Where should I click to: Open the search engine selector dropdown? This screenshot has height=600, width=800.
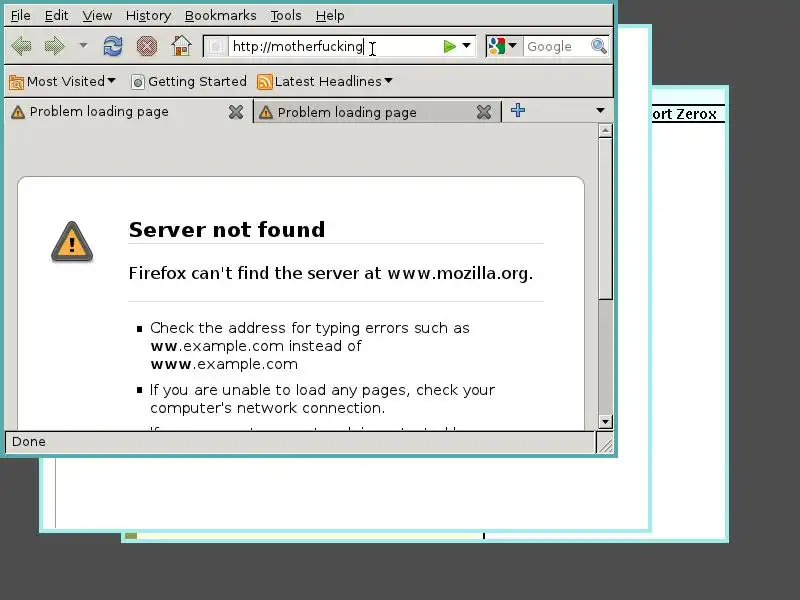(x=503, y=46)
